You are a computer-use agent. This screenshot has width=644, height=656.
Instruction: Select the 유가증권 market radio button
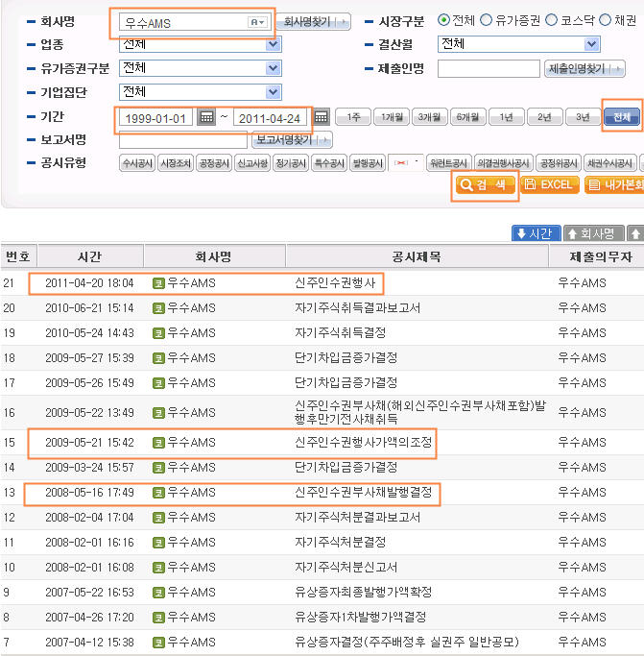[x=486, y=19]
